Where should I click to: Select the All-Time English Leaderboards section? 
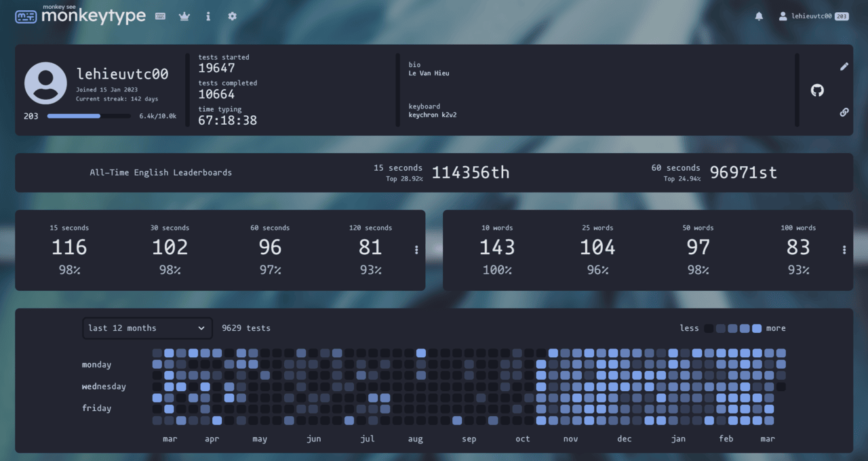pyautogui.click(x=161, y=172)
